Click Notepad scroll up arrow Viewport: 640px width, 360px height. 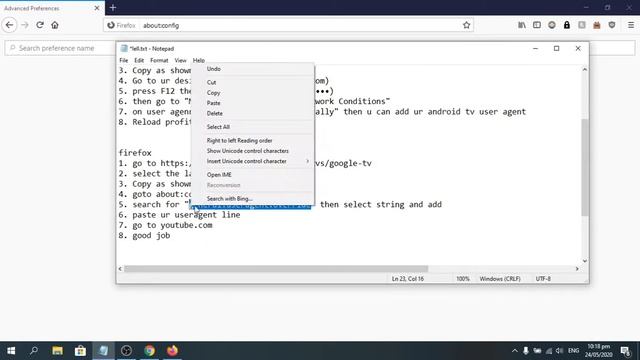click(x=584, y=70)
